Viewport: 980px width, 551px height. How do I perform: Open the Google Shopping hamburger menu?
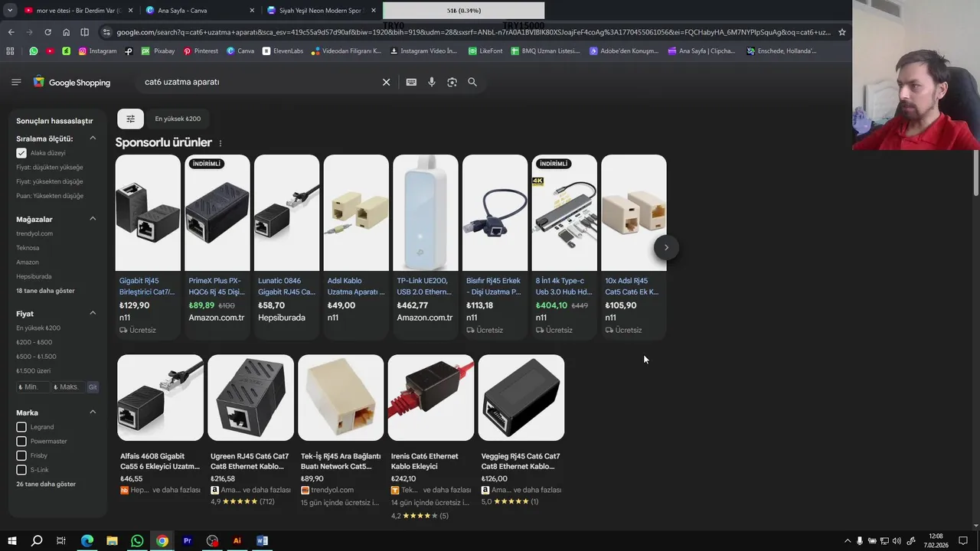(16, 82)
